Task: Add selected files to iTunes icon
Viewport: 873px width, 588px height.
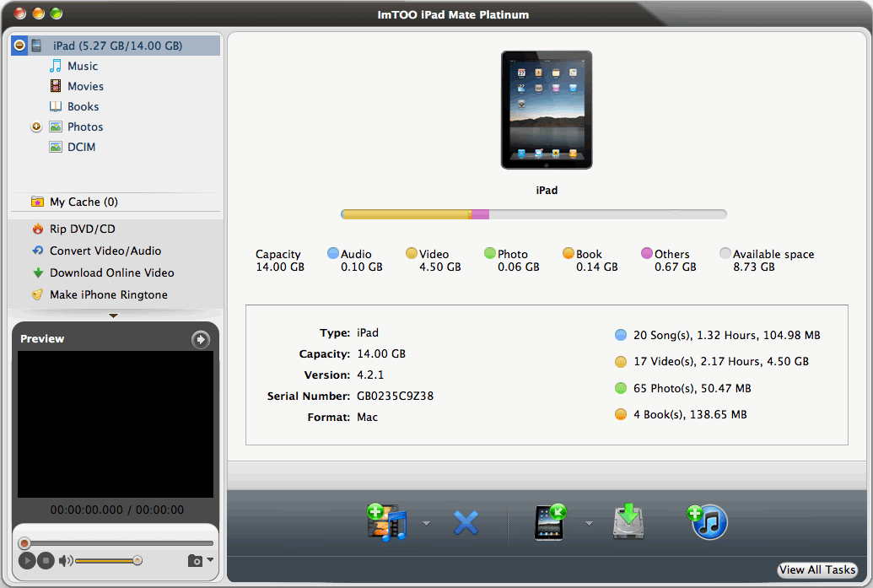Action: [708, 522]
